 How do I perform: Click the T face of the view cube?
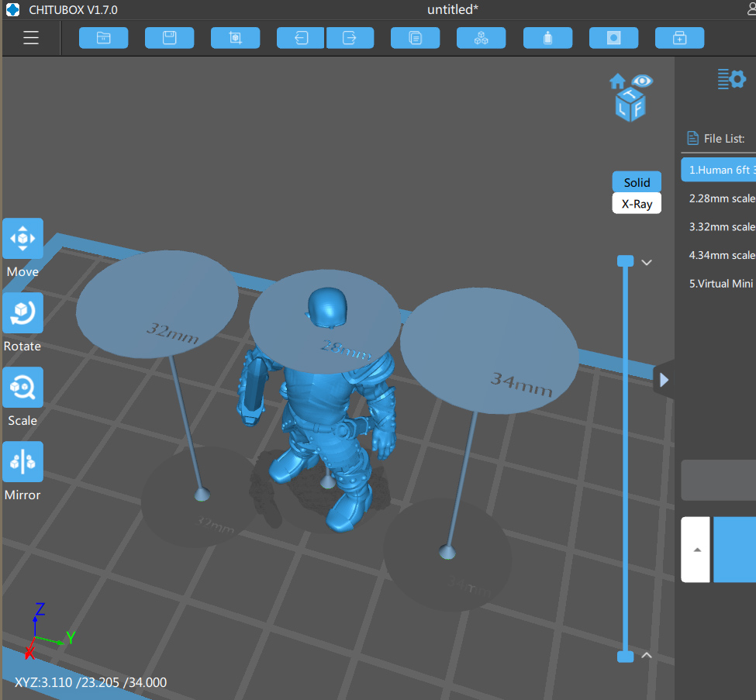click(630, 94)
